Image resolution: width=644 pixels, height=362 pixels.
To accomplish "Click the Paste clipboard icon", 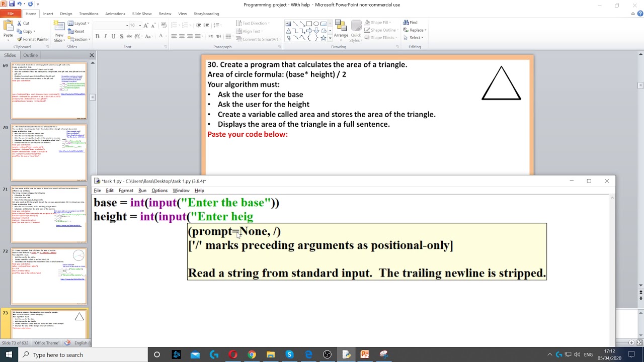I will (x=8, y=26).
